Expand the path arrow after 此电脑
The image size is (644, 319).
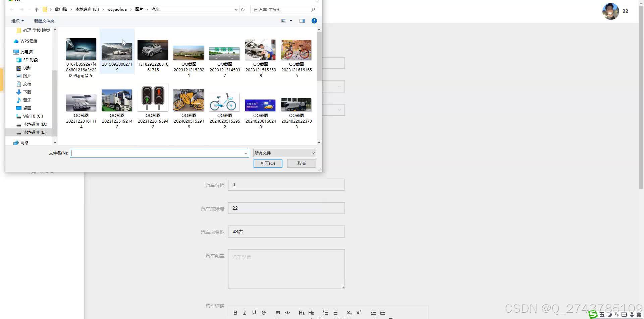pos(71,9)
